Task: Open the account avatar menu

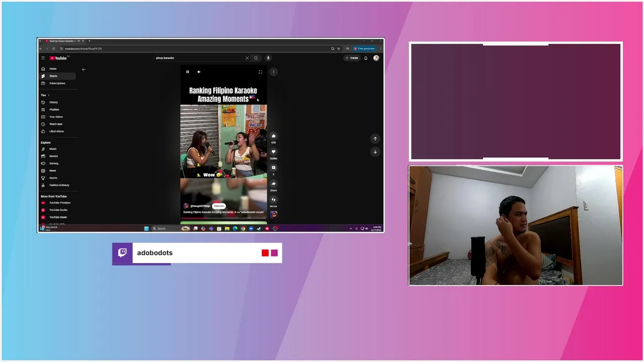Action: click(376, 58)
